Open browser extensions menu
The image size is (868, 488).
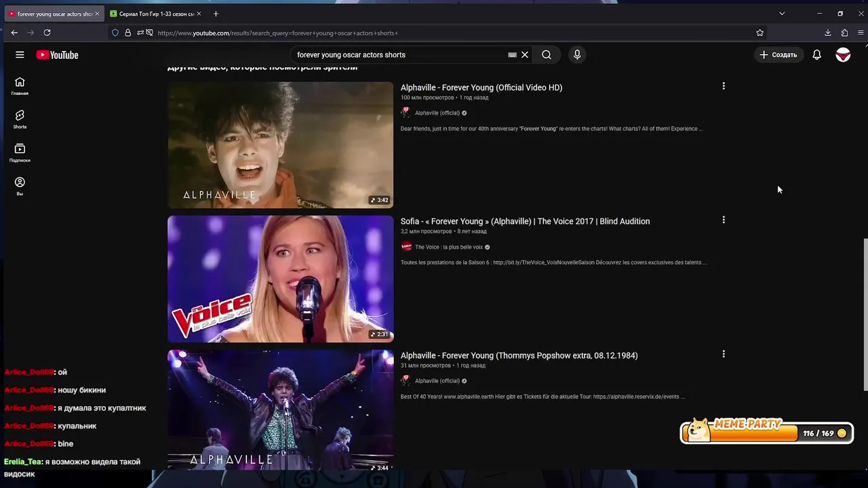(x=844, y=33)
